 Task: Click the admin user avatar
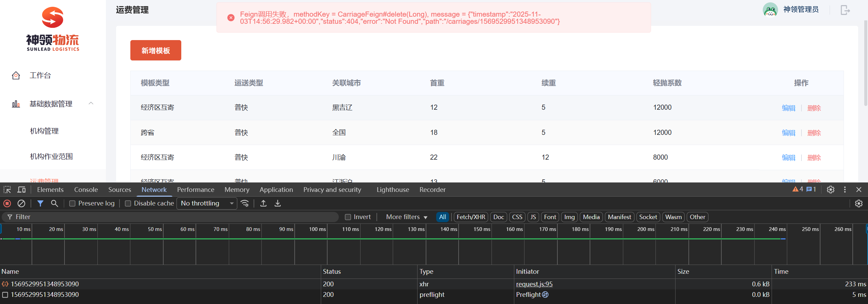770,10
